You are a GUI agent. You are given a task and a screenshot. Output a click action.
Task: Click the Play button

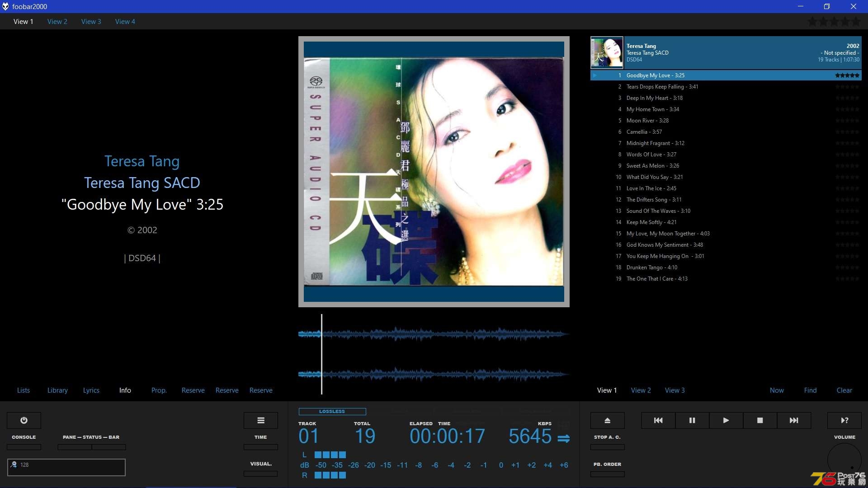point(726,420)
